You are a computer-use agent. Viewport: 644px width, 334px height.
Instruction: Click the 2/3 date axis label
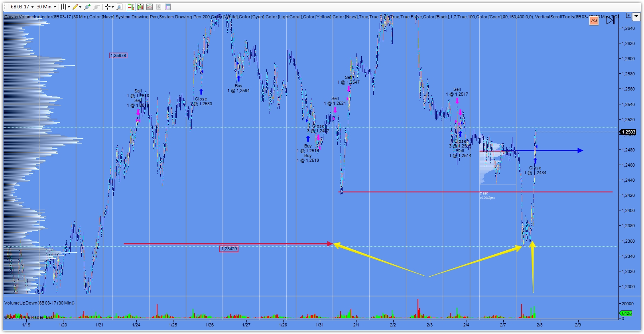point(429,325)
